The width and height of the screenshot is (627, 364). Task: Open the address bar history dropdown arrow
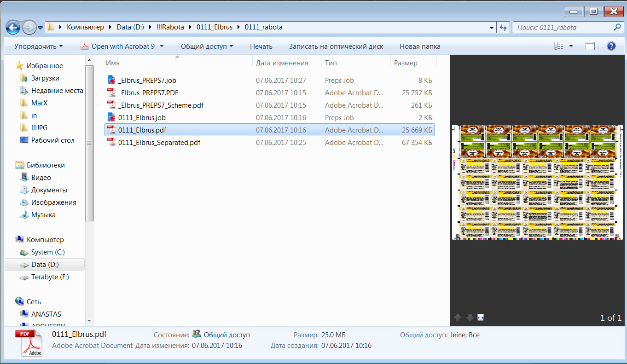tap(492, 28)
